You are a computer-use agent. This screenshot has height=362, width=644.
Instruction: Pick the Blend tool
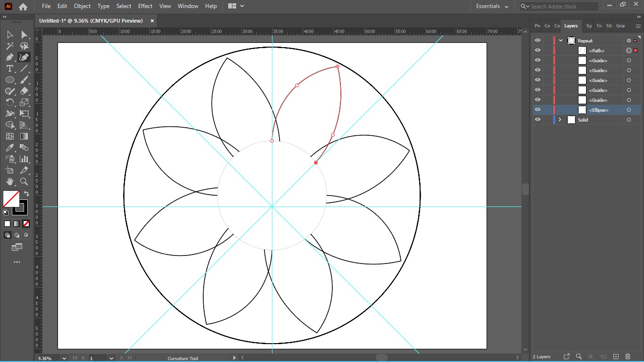coord(24,148)
